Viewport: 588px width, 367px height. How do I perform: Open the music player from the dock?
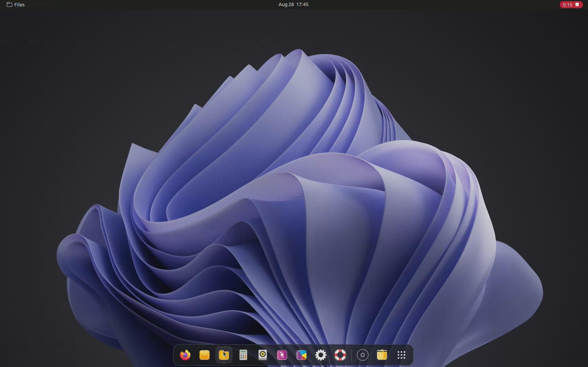[x=262, y=355]
